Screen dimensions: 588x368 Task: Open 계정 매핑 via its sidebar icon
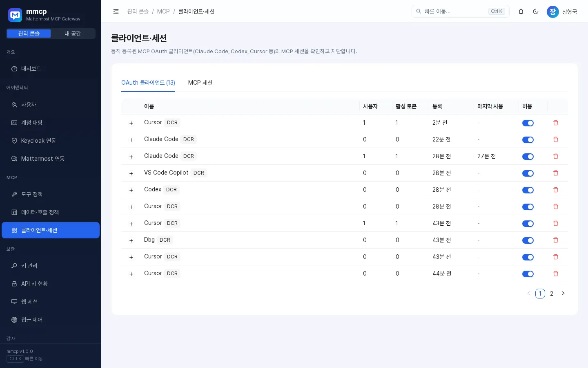(x=14, y=123)
